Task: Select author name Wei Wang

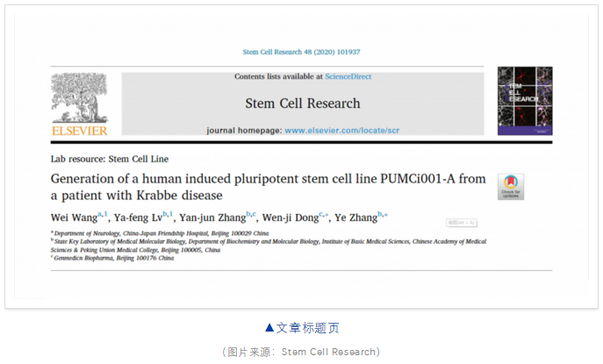Action: click(75, 218)
